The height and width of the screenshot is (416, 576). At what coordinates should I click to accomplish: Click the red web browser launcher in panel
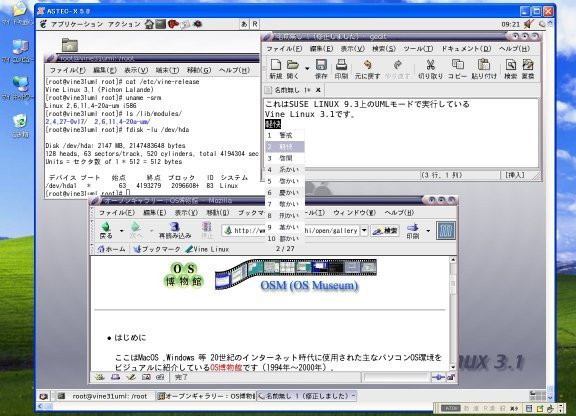pos(173,24)
